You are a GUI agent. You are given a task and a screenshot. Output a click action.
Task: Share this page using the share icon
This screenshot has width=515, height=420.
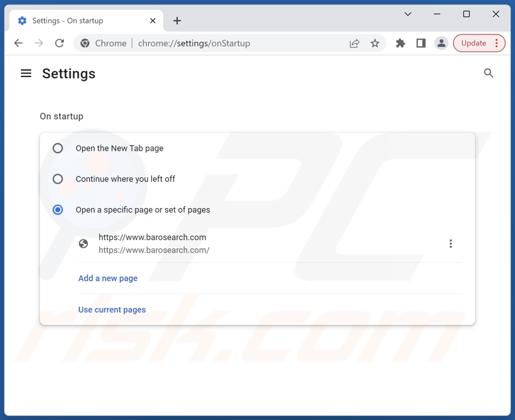(x=355, y=43)
